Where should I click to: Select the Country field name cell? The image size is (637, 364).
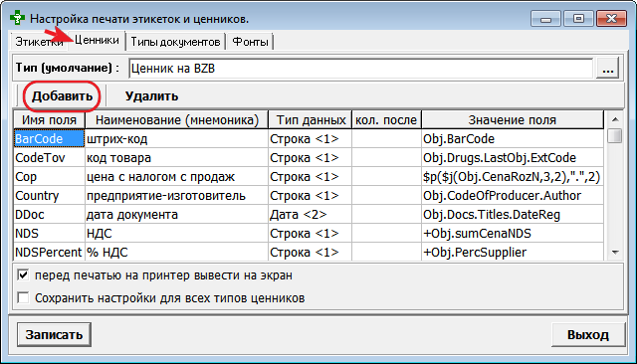point(49,196)
